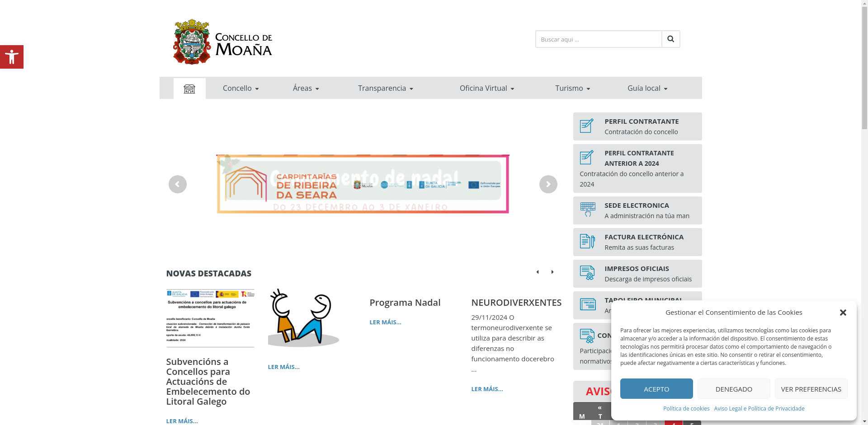Click the search magnifier button
Viewport: 868px width, 425px height.
pos(670,39)
